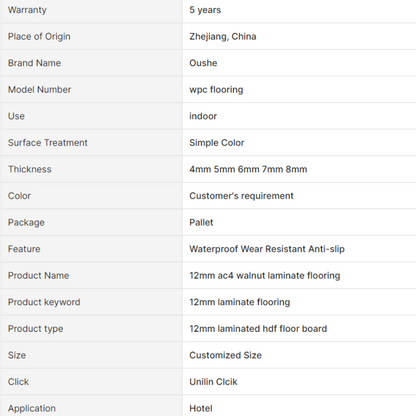Click the 'indoor' use value
Screen dimensions: 416x416
[x=203, y=116]
